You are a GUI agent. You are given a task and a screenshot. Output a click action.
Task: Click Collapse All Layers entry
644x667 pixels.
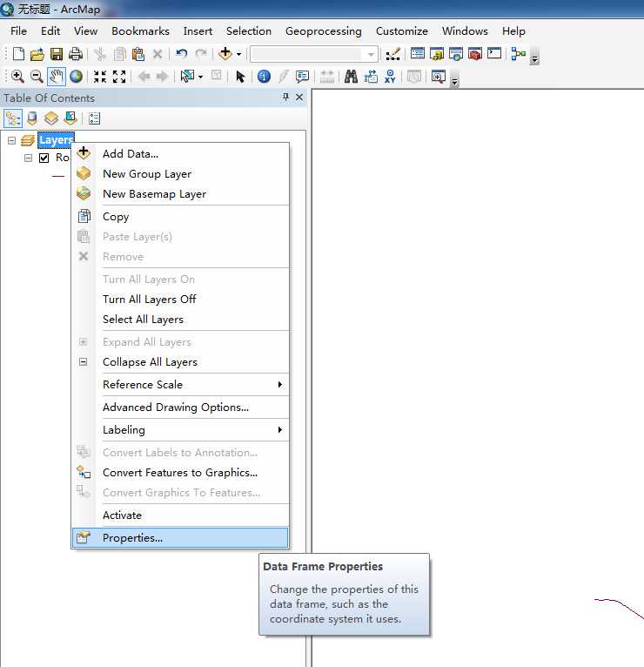click(180, 362)
